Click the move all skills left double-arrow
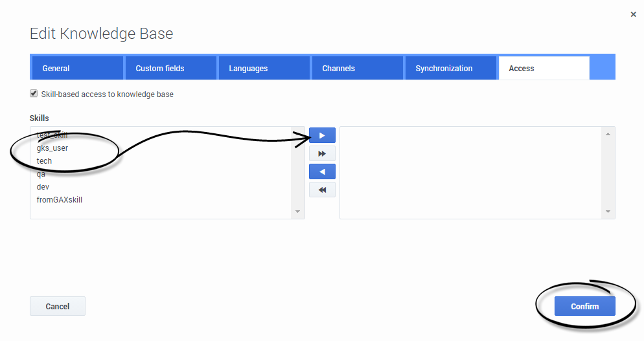 [322, 190]
